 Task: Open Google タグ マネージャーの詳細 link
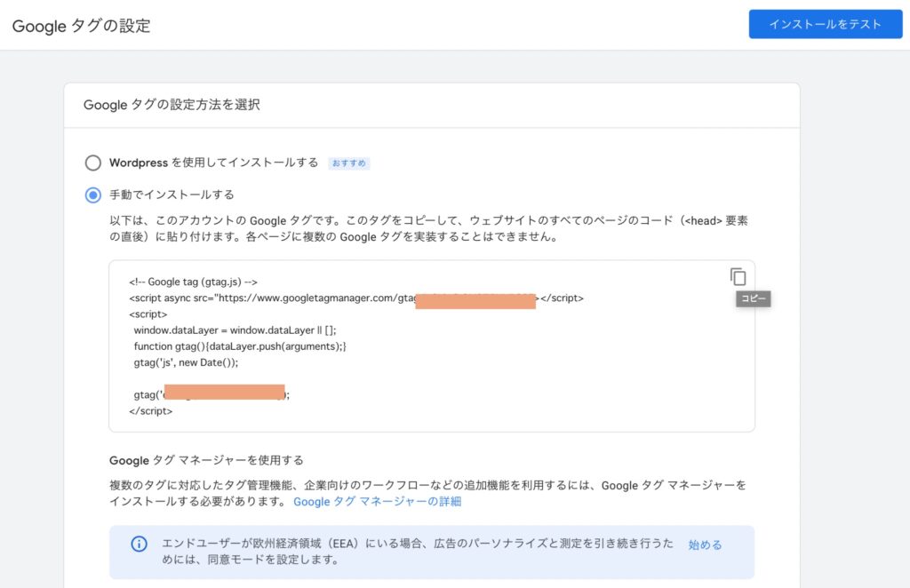[377, 502]
